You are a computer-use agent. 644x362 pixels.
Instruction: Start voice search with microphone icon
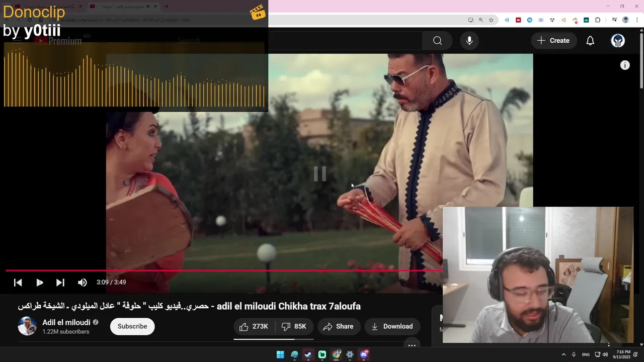[x=469, y=41]
